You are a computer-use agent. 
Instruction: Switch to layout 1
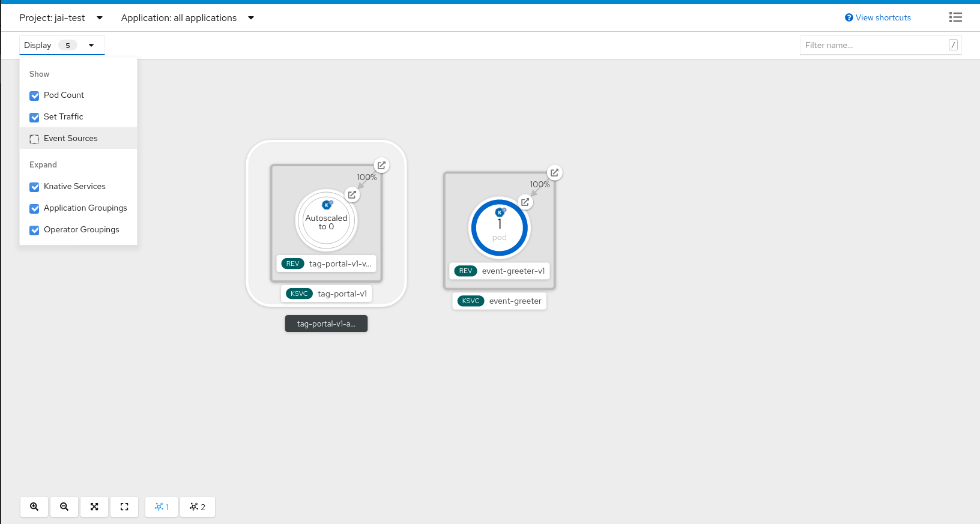[x=162, y=507]
